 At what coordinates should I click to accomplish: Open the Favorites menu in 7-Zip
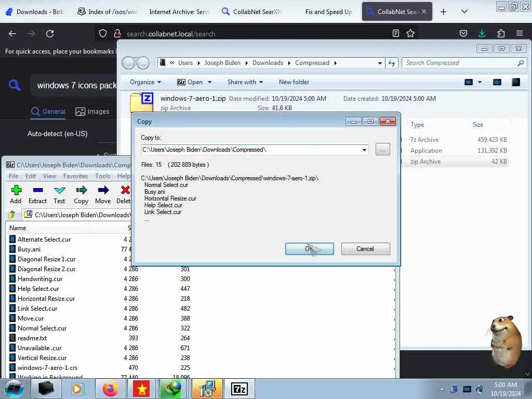click(75, 176)
